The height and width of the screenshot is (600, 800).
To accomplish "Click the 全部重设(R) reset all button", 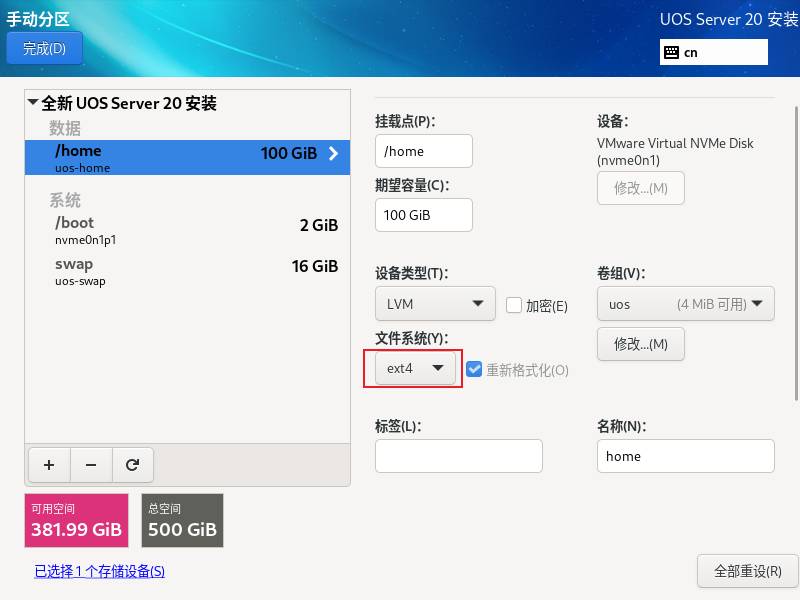I will point(747,571).
